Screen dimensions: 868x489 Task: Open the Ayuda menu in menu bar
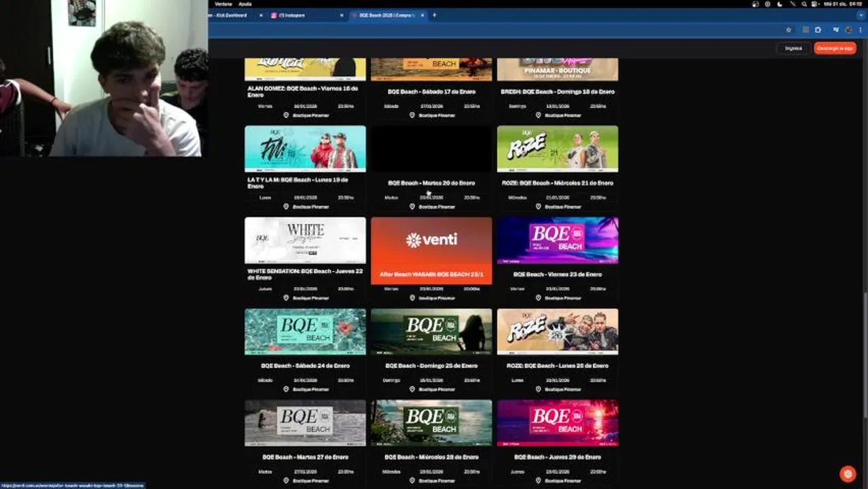(x=245, y=4)
